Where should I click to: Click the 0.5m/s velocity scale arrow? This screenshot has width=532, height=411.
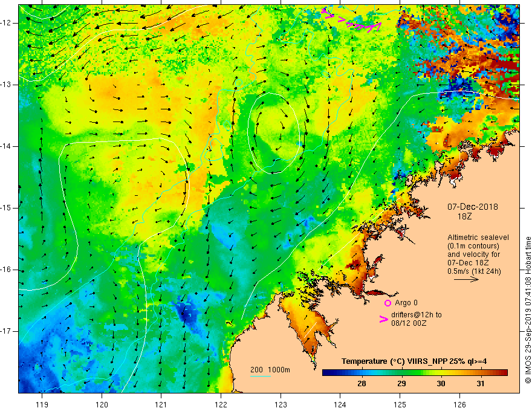click(467, 279)
